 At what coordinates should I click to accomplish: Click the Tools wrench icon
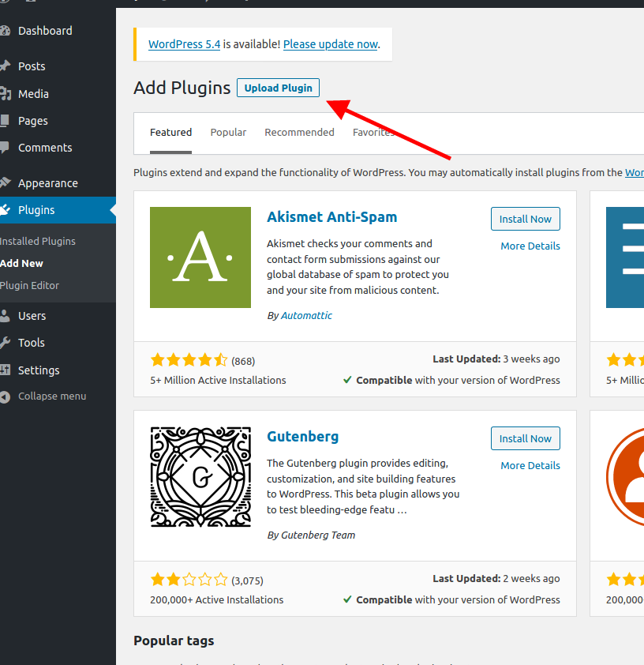pos(5,343)
